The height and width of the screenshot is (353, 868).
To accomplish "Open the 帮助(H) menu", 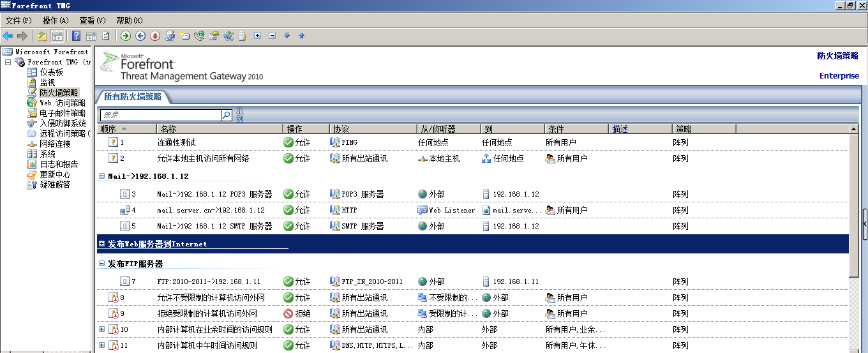I will pos(130,20).
